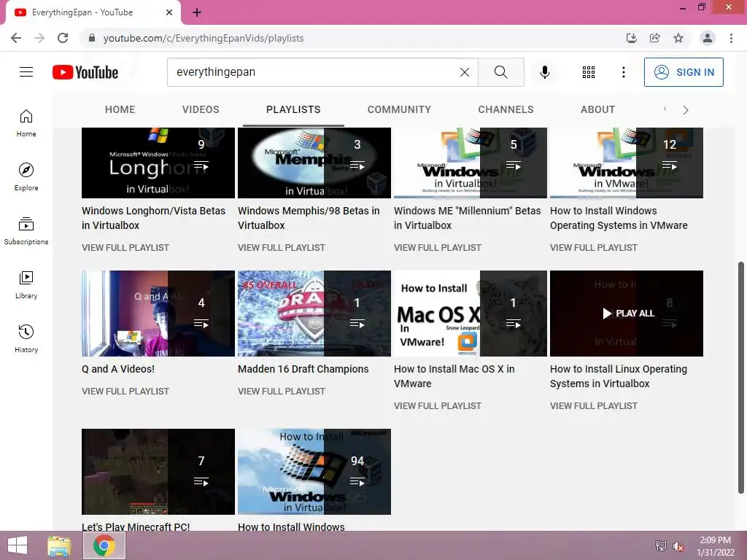Click the 'Madden 16 Draft Champions' title

(x=303, y=369)
